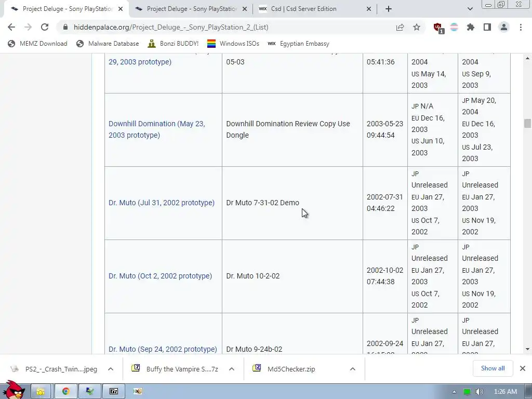The height and width of the screenshot is (399, 532).
Task: Click the 2002-10-02 07:44:38 timestamp
Action: (x=385, y=276)
